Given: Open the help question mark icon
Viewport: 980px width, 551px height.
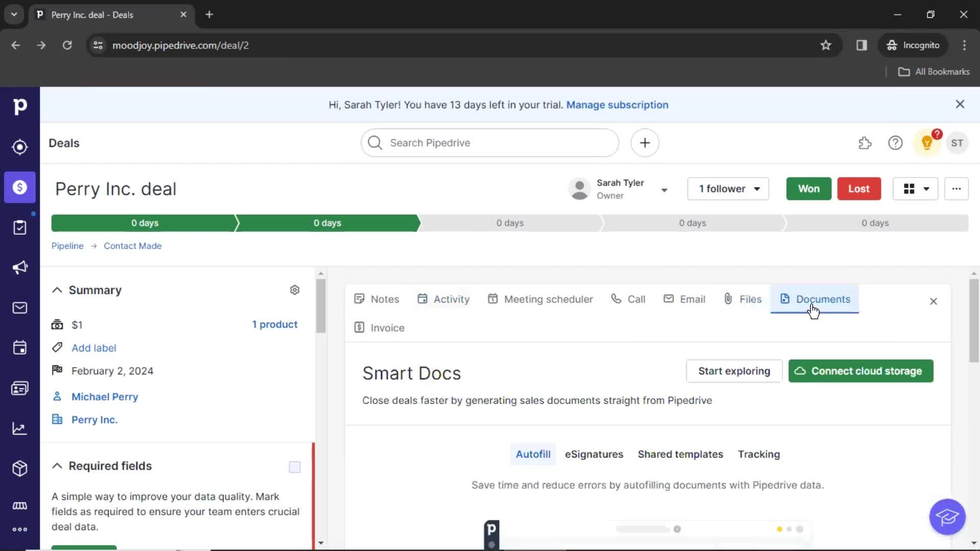Looking at the screenshot, I should pyautogui.click(x=895, y=143).
